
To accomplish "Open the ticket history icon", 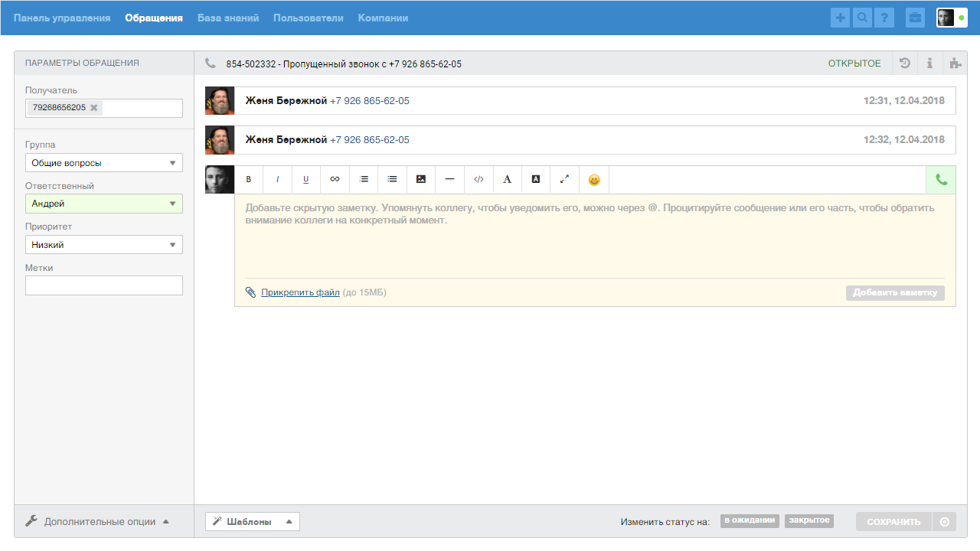I will pyautogui.click(x=904, y=63).
